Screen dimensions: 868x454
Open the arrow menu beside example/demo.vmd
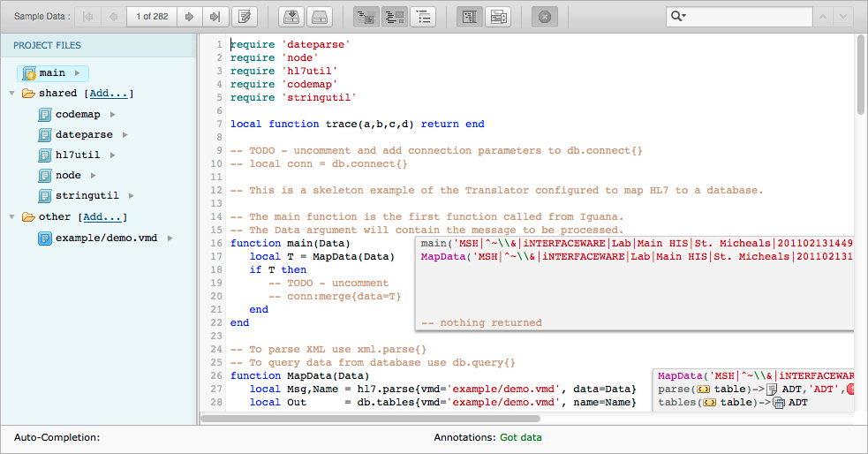pos(170,238)
